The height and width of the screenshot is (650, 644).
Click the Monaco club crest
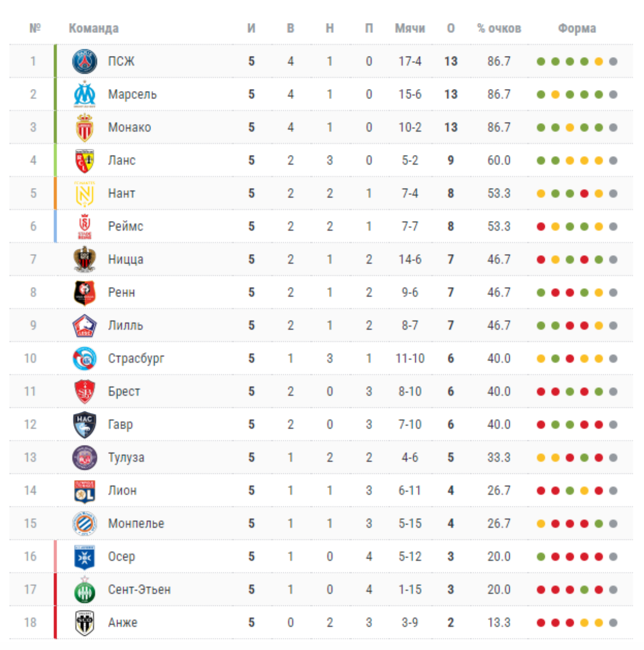pyautogui.click(x=84, y=127)
